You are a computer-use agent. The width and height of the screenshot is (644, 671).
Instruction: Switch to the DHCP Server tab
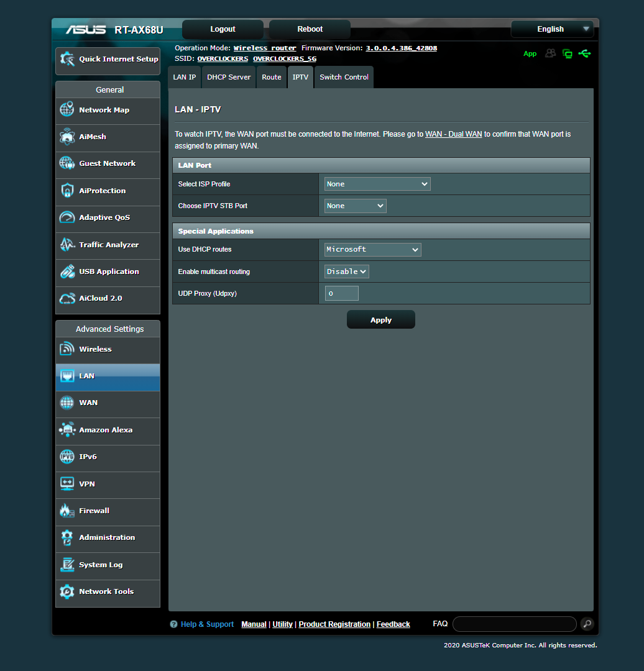[229, 77]
